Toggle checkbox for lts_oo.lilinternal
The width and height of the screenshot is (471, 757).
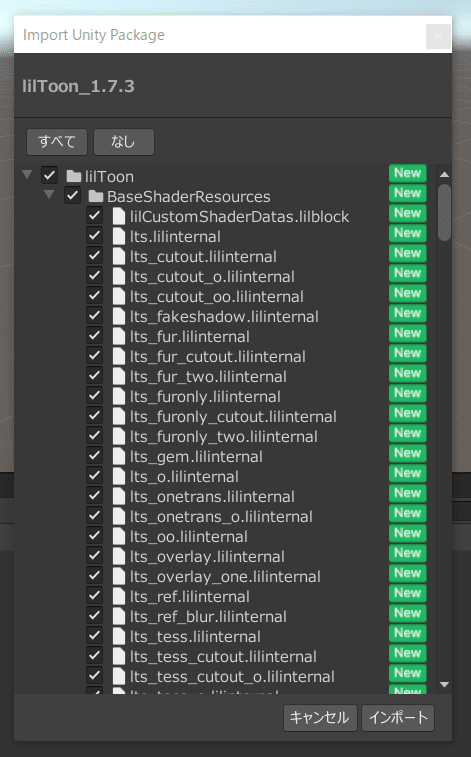tap(95, 535)
